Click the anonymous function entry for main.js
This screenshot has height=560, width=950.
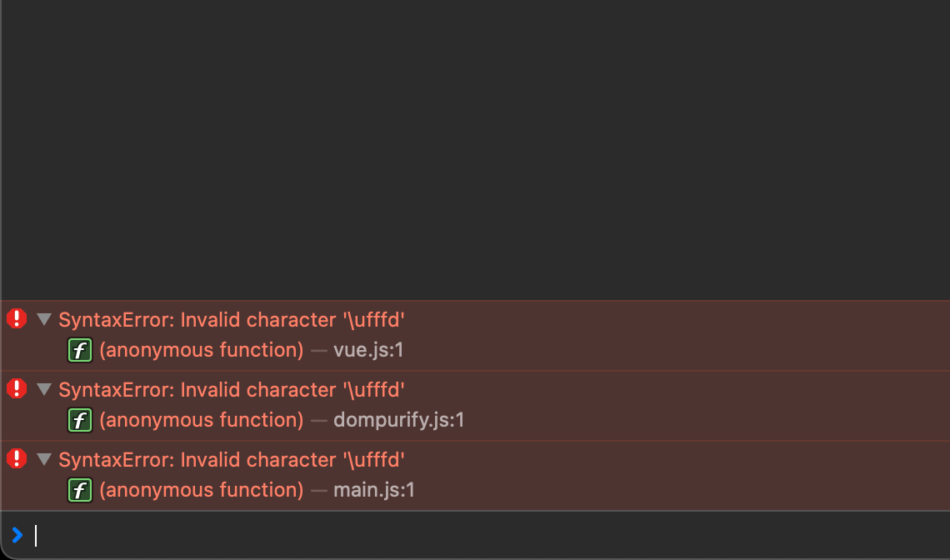click(x=201, y=490)
